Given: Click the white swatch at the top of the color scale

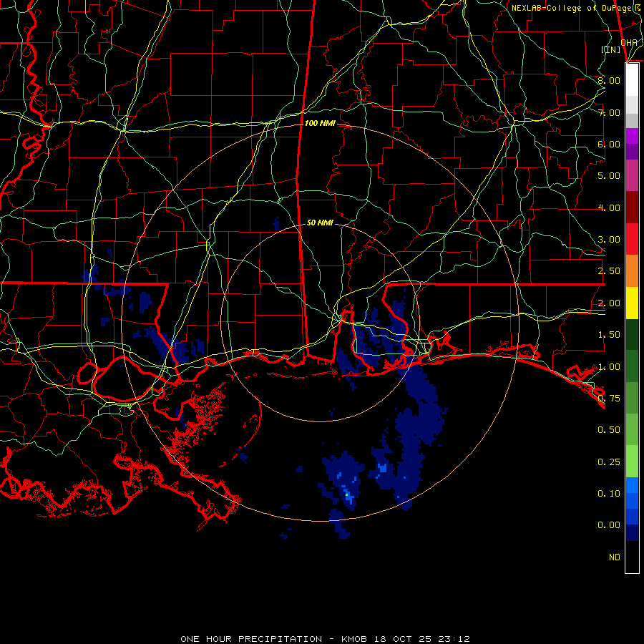Looking at the screenshot, I should [x=632, y=80].
